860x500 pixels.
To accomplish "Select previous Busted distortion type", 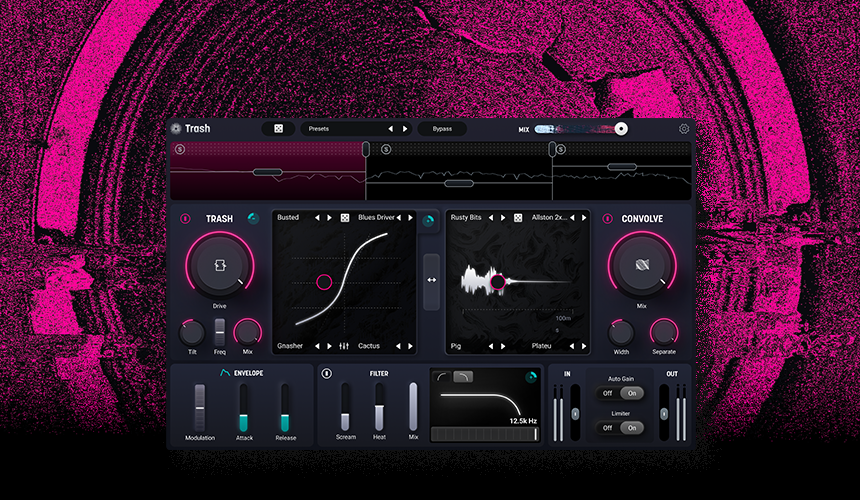I will [317, 218].
